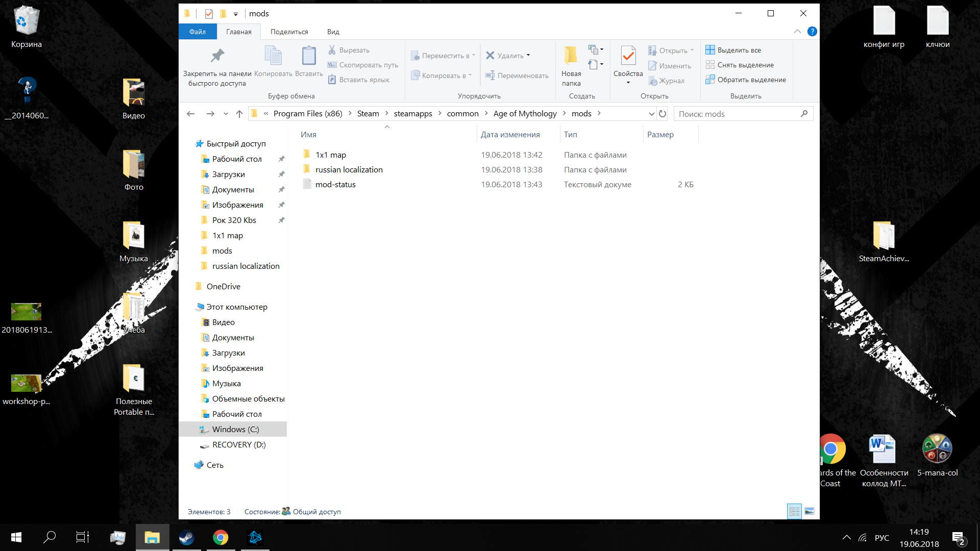Open OneDrive in navigation pane
Viewport: 980px width, 551px height.
pos(224,286)
